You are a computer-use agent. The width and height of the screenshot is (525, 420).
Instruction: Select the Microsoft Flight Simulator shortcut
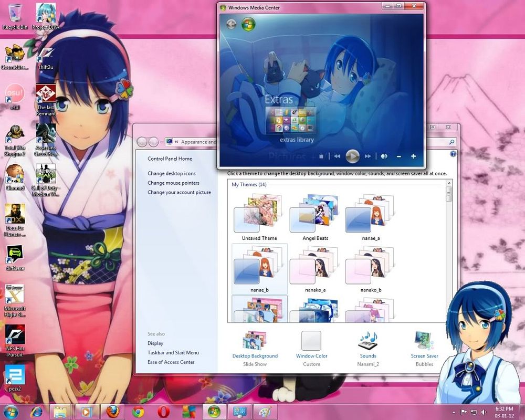pyautogui.click(x=15, y=301)
